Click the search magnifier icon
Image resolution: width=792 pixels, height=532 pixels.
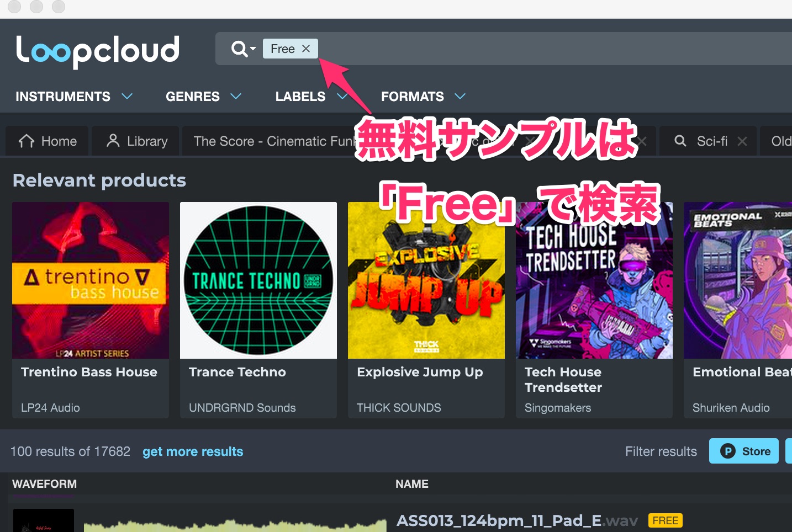(x=239, y=49)
